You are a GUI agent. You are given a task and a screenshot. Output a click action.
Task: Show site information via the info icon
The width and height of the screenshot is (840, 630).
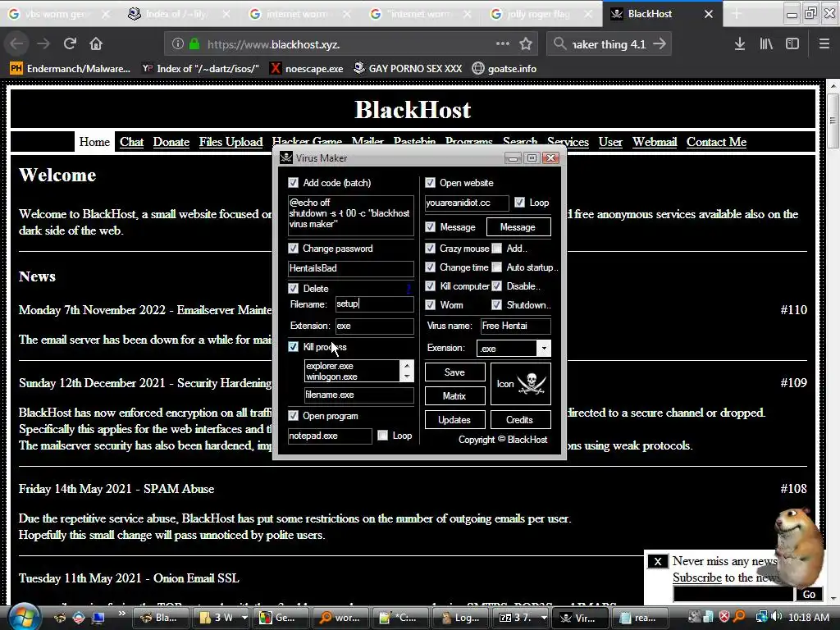click(178, 44)
